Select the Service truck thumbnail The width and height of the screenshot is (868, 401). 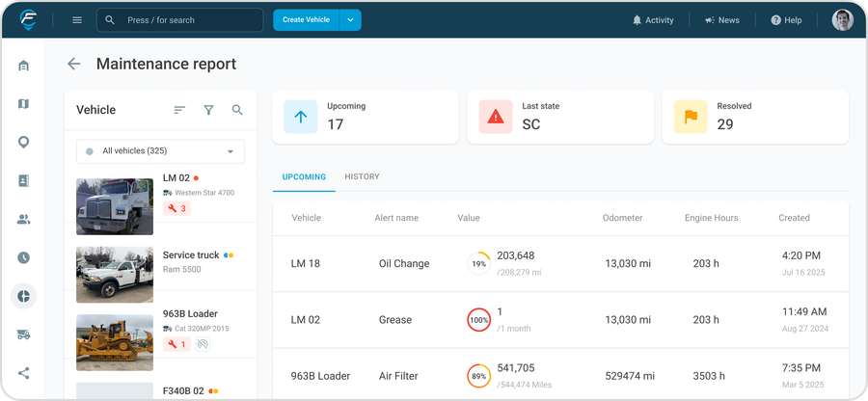click(115, 275)
